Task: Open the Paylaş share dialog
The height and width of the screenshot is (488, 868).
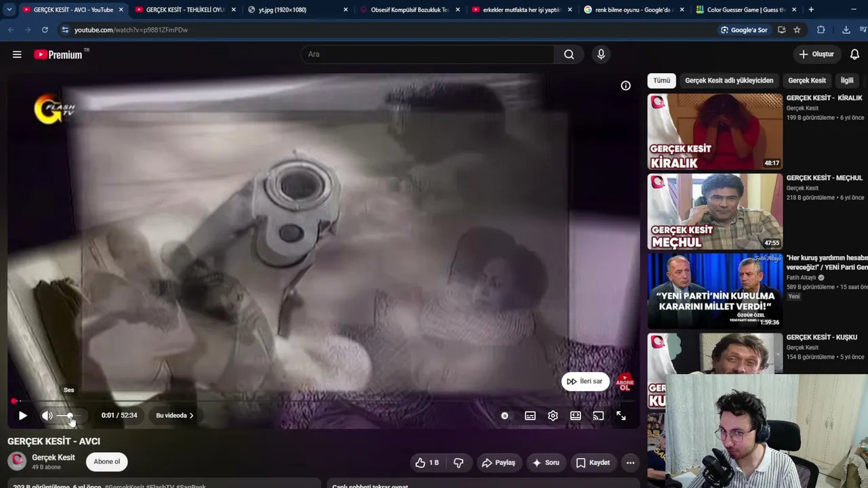Action: pos(498,463)
